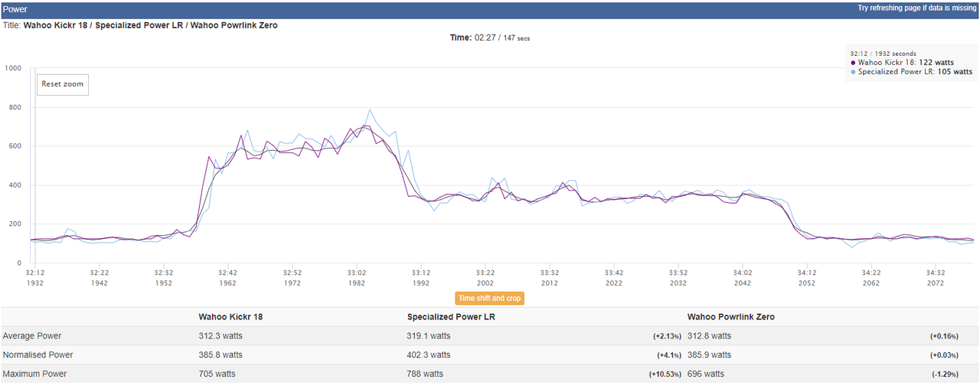This screenshot has width=980, height=389.
Task: Click the 32:12 x-axis tick label
Action: coord(35,273)
